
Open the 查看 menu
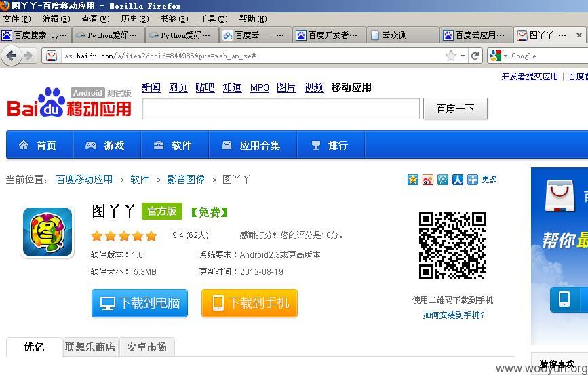click(95, 19)
